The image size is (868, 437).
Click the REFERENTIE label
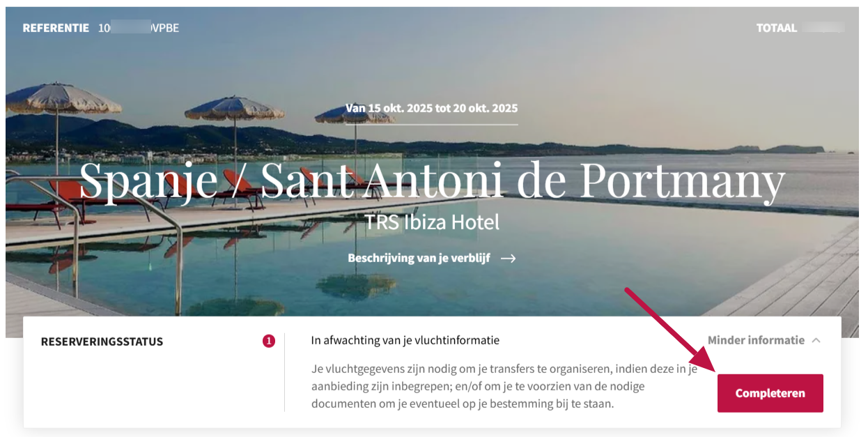point(56,28)
